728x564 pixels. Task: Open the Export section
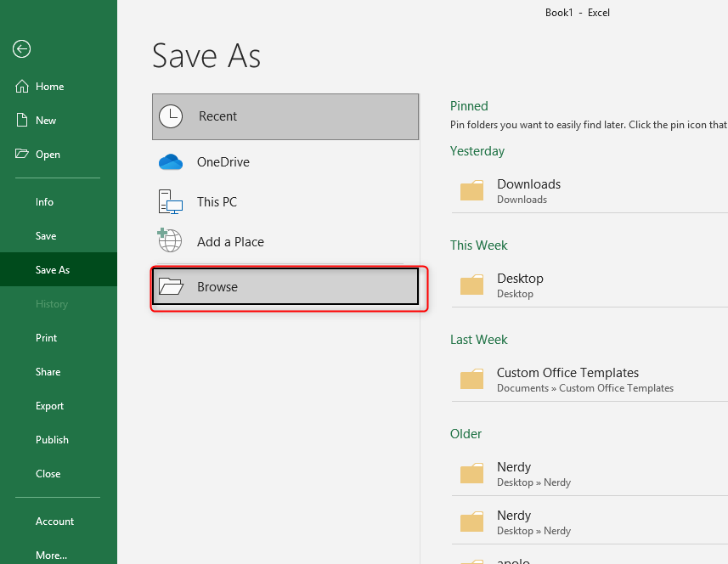pyautogui.click(x=49, y=405)
